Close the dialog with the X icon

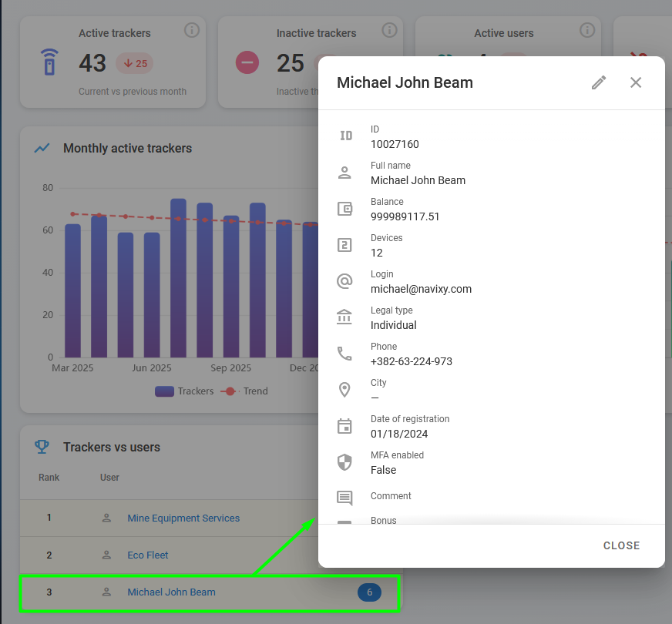tap(636, 82)
